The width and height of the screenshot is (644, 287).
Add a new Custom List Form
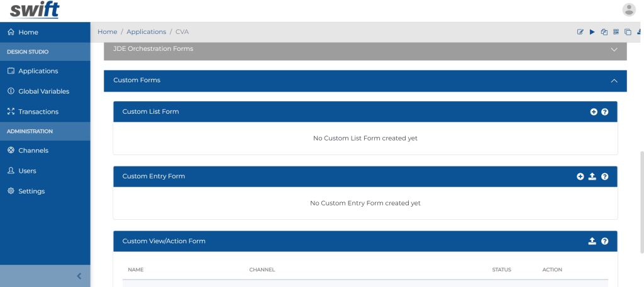pos(594,112)
